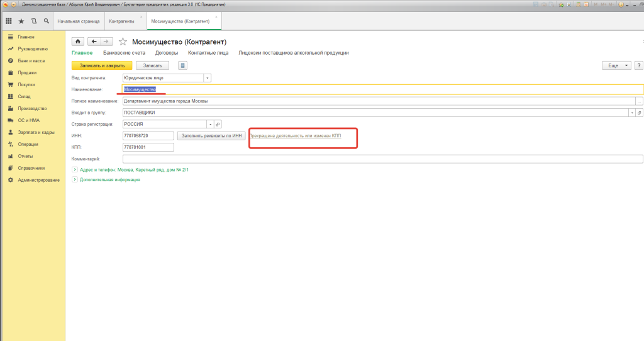Expand the Адрес и телефон section
Screen dimensions: 644x341
tap(75, 170)
